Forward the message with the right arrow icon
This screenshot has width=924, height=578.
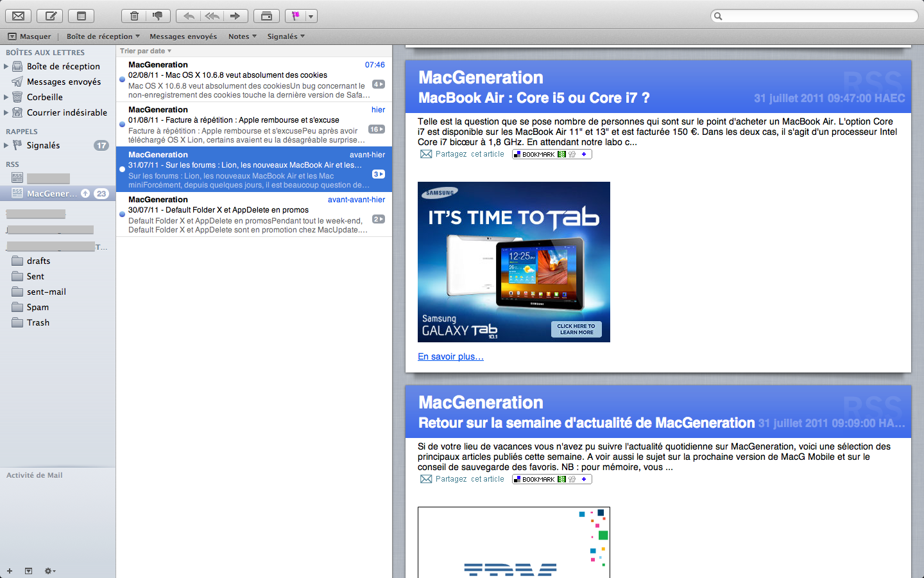(x=235, y=16)
